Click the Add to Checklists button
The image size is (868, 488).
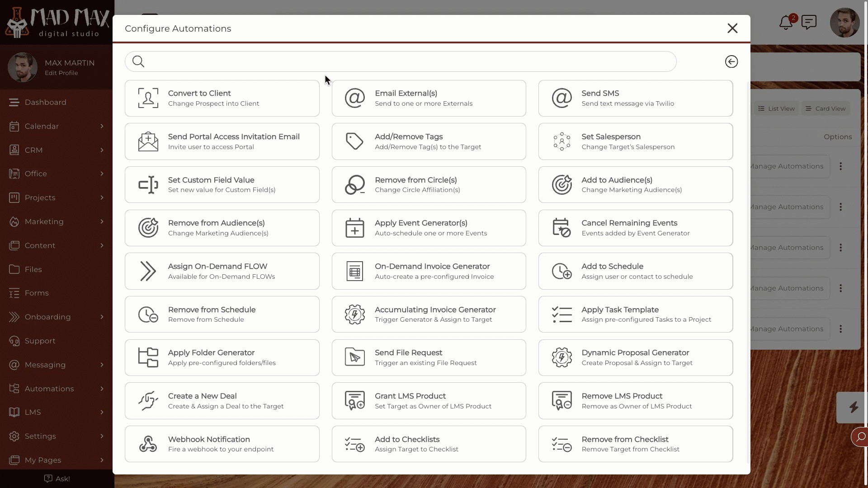coord(429,444)
